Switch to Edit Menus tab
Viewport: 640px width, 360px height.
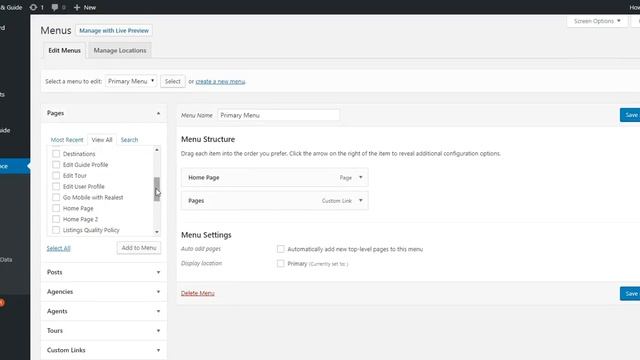(x=64, y=51)
